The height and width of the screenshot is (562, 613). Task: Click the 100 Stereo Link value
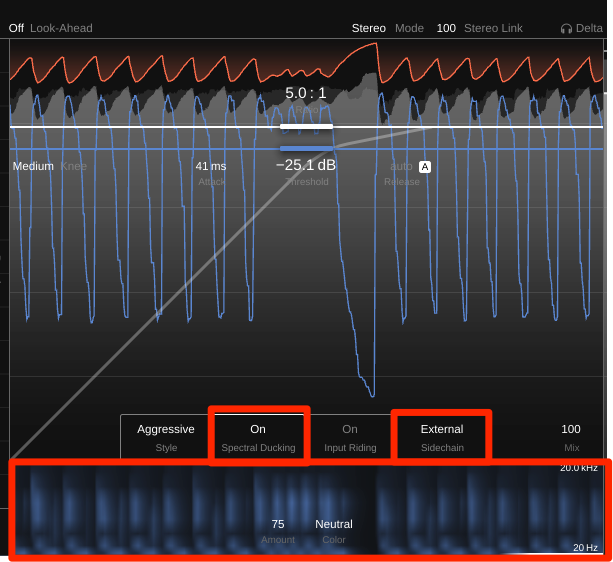tap(446, 28)
